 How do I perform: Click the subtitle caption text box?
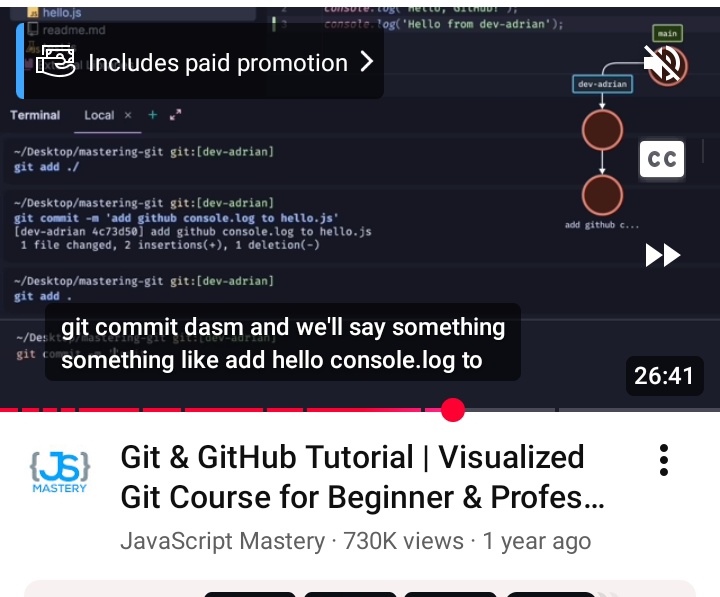coord(283,342)
